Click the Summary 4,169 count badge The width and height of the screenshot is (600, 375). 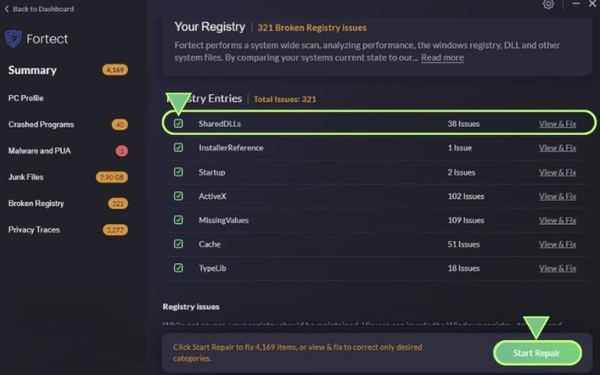[115, 70]
